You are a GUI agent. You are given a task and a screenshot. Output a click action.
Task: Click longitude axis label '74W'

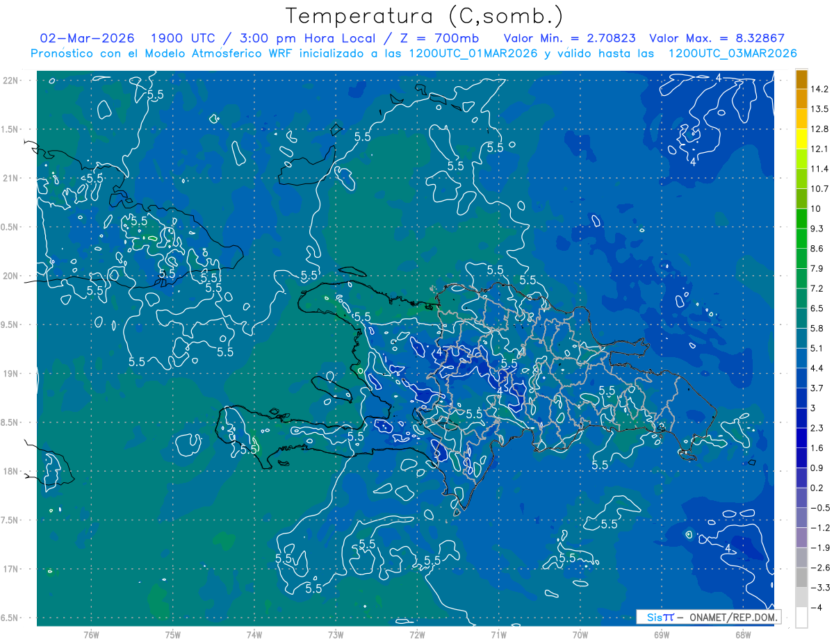coord(254,634)
